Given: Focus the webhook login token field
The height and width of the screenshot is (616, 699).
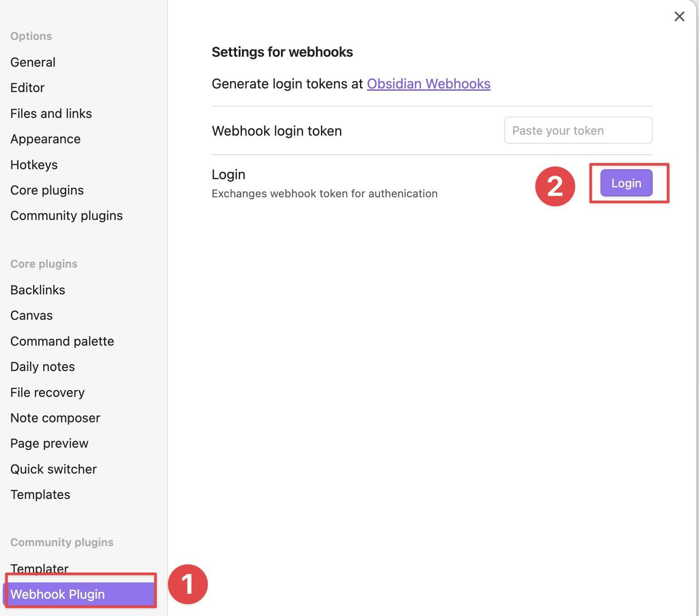Looking at the screenshot, I should (578, 131).
